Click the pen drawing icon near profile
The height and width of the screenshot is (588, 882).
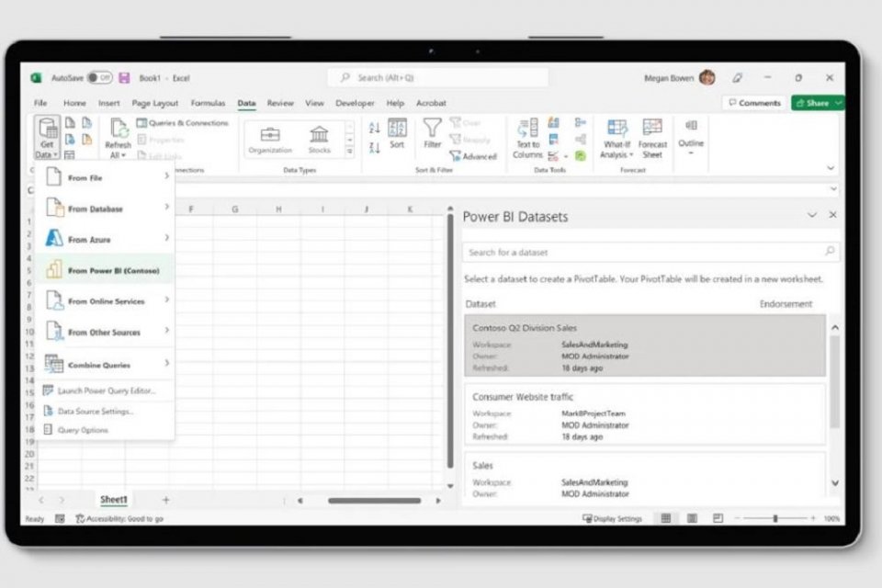coord(738,78)
